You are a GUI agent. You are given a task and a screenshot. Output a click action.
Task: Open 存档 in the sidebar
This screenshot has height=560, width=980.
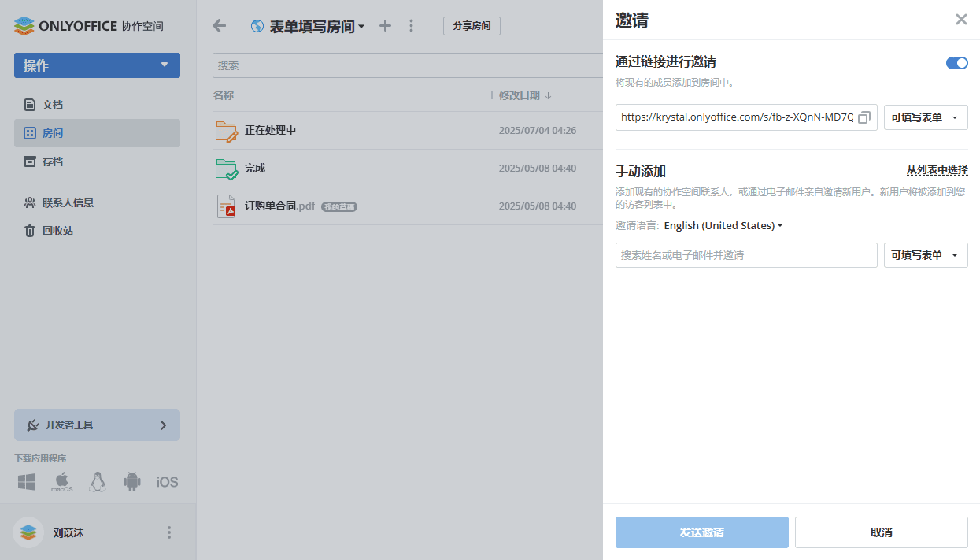point(53,161)
